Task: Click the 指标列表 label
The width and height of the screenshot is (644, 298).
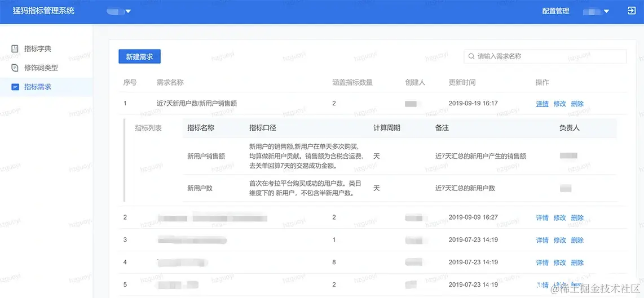Action: pyautogui.click(x=148, y=128)
